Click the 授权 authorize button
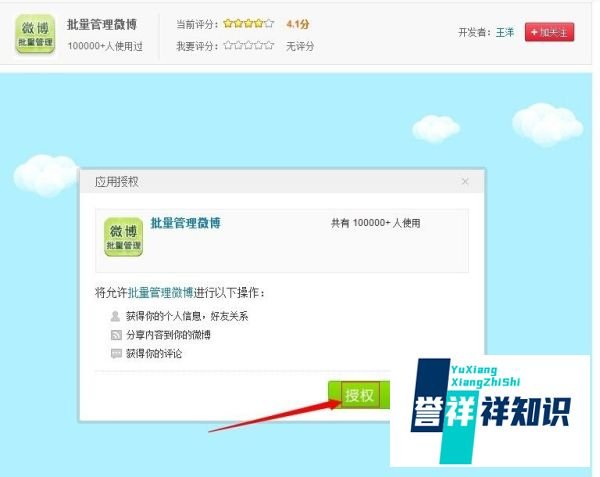This screenshot has width=600, height=477. (x=359, y=395)
